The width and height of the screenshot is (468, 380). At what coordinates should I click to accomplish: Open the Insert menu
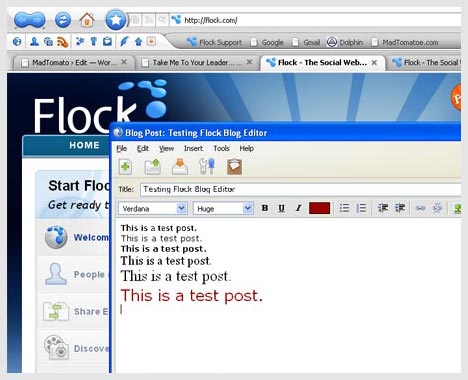tap(193, 148)
